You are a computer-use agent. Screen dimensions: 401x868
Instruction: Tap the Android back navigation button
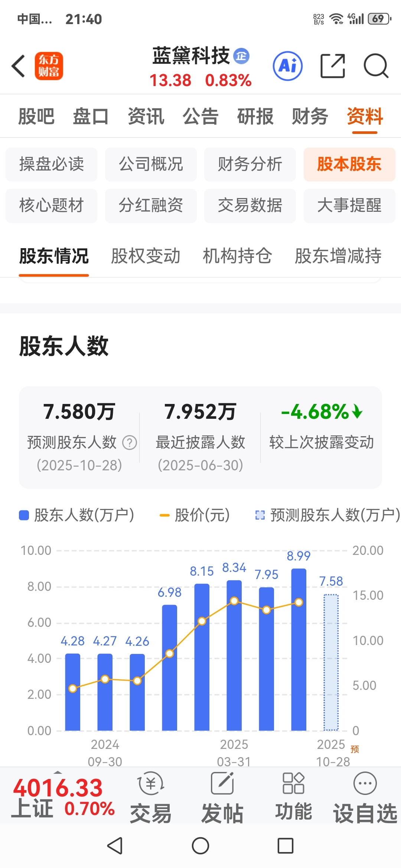coord(115,846)
